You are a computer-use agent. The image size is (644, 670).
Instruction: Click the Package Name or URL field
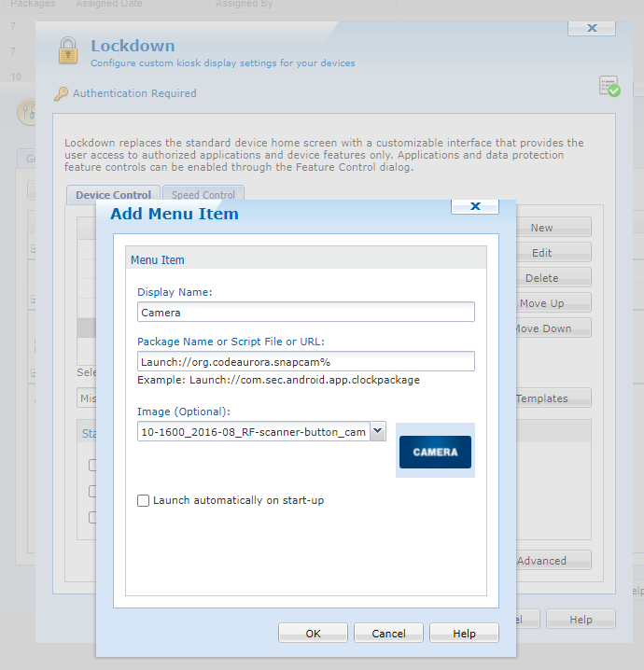305,361
